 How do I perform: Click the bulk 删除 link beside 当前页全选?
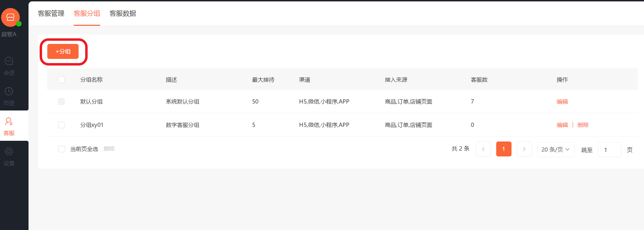109,149
